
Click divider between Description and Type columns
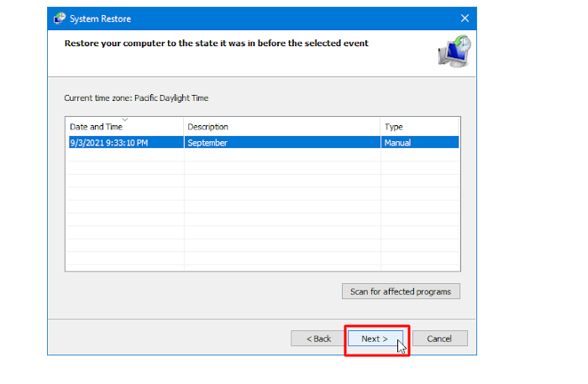point(381,127)
